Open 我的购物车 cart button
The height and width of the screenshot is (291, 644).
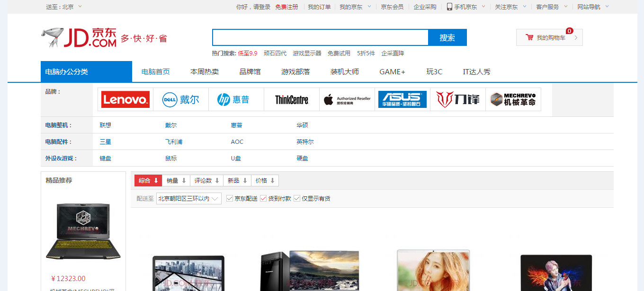(549, 37)
